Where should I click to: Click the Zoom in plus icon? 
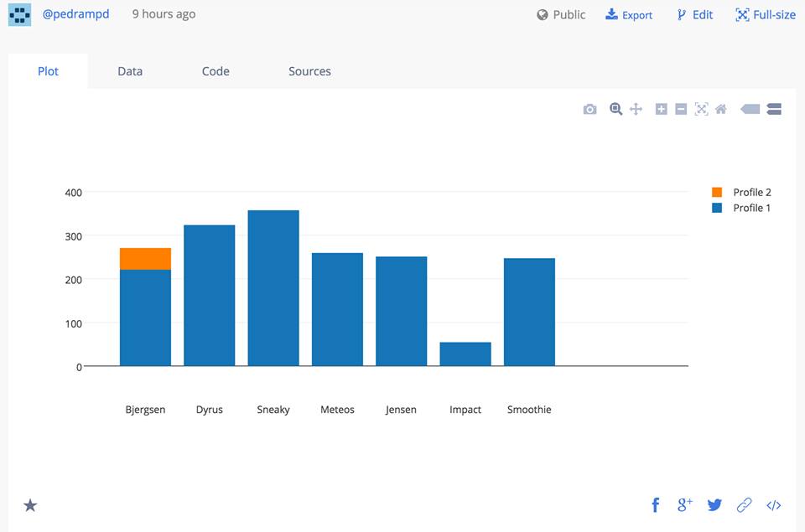click(x=662, y=109)
